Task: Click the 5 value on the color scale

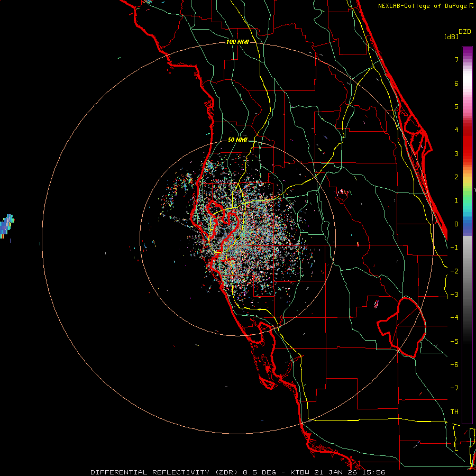Action: point(456,106)
